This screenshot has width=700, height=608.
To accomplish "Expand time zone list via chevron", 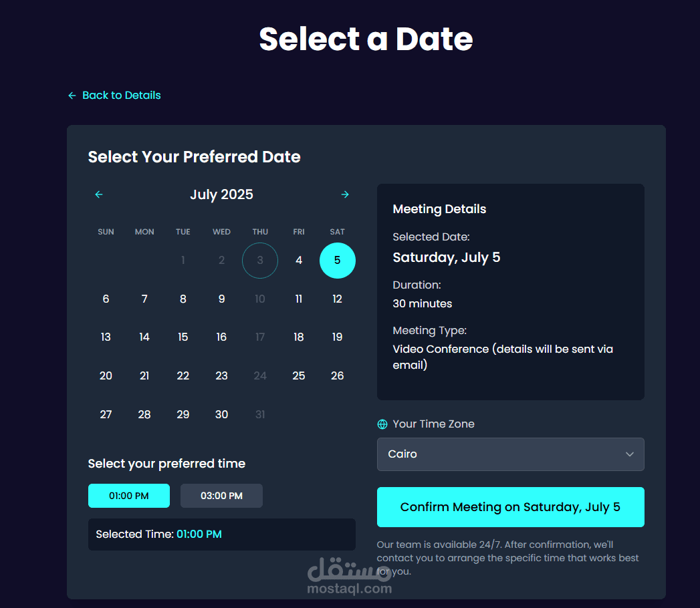I will coord(629,454).
